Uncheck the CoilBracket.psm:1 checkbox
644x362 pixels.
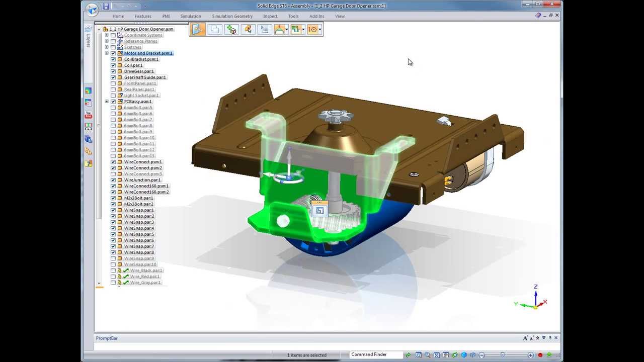(x=113, y=59)
